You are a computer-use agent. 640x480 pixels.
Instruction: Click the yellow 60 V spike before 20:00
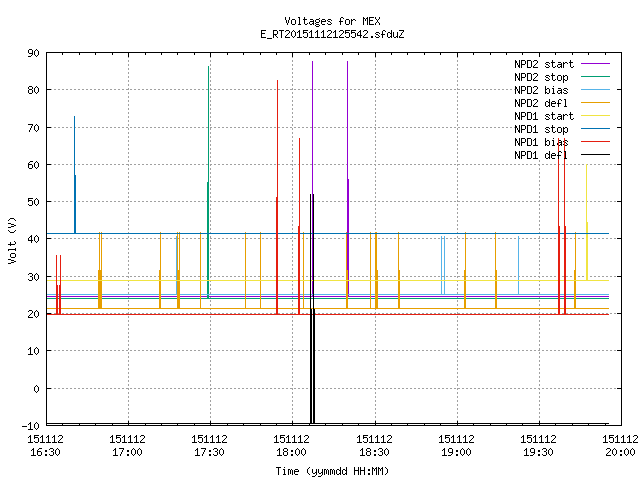tap(587, 222)
